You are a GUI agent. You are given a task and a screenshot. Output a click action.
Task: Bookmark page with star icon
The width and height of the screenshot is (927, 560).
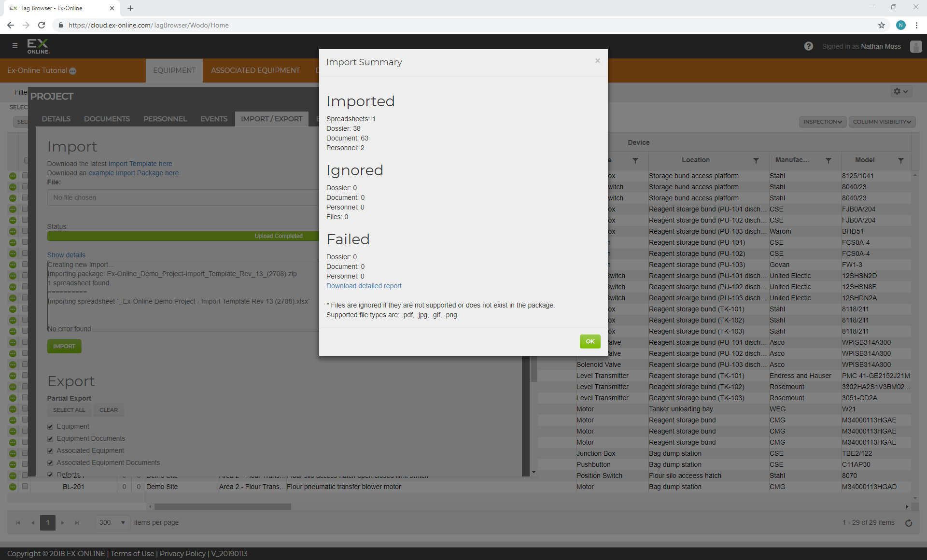coord(881,25)
